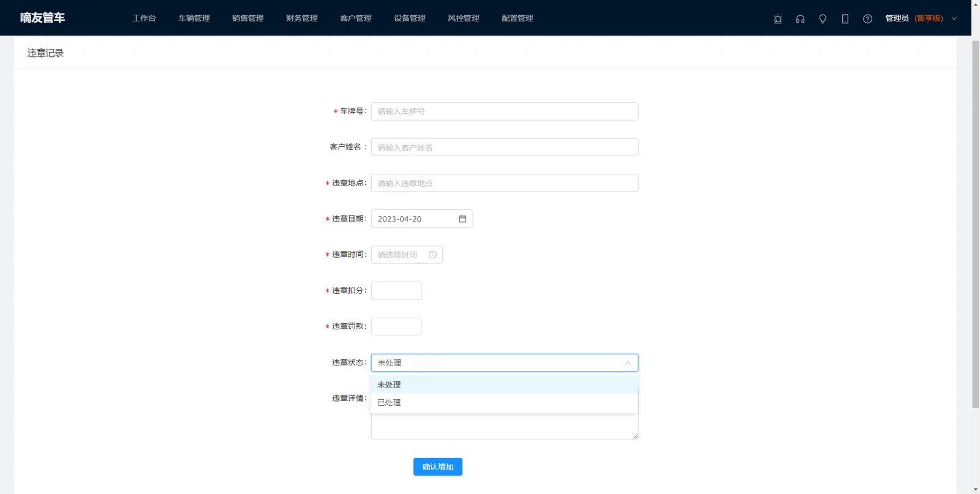Image resolution: width=980 pixels, height=494 pixels.
Task: Click the lightbulb tips icon
Action: 823,19
